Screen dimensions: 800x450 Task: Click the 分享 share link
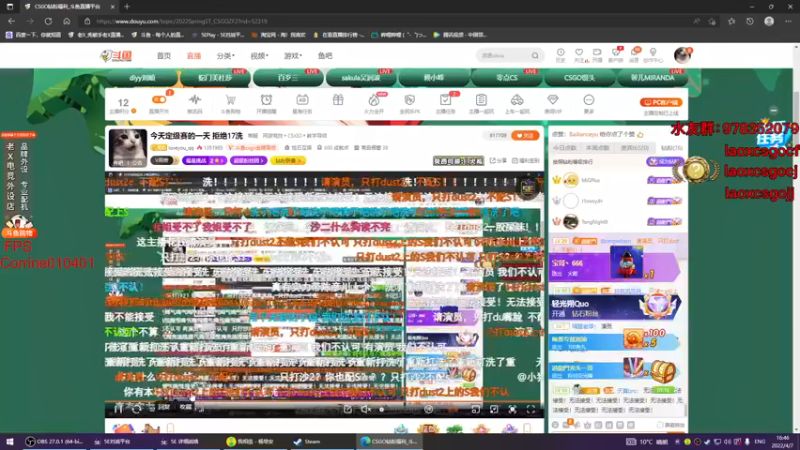click(498, 161)
